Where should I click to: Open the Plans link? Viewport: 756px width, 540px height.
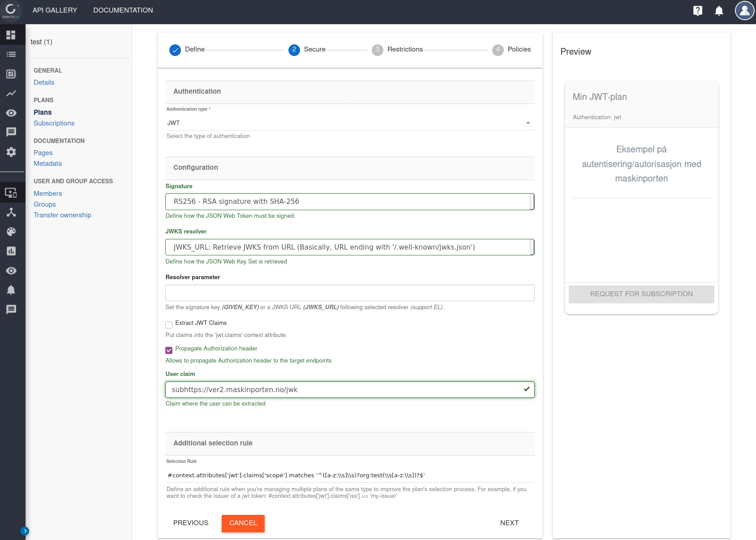43,112
